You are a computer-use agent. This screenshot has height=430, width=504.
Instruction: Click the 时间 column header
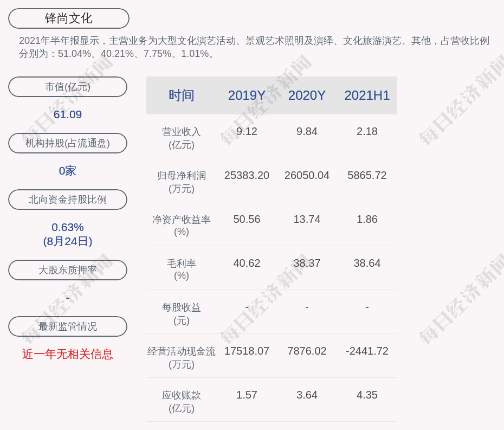pos(182,95)
